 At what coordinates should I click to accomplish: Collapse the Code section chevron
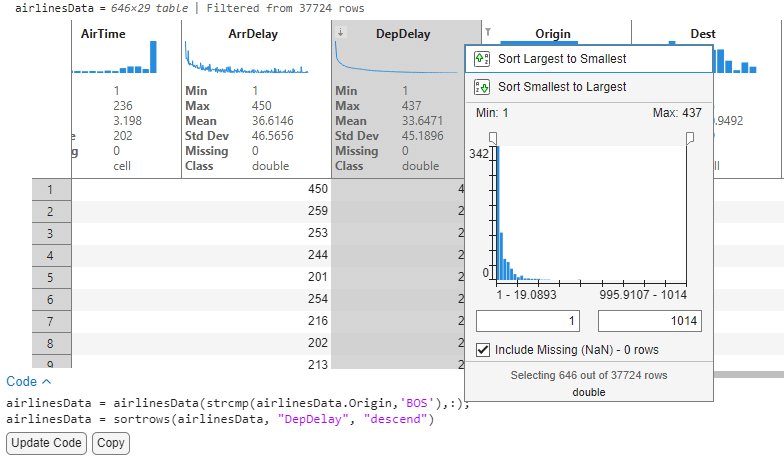click(46, 381)
